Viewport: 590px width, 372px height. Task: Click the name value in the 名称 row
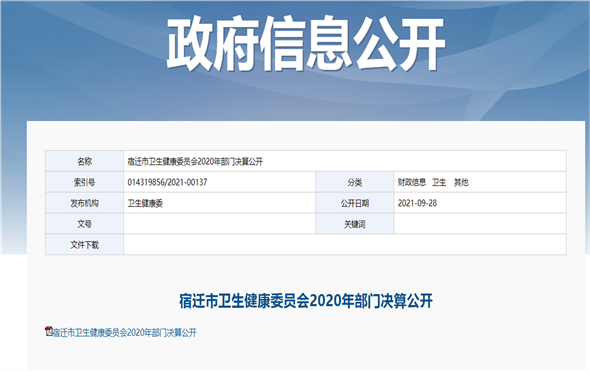[195, 162]
